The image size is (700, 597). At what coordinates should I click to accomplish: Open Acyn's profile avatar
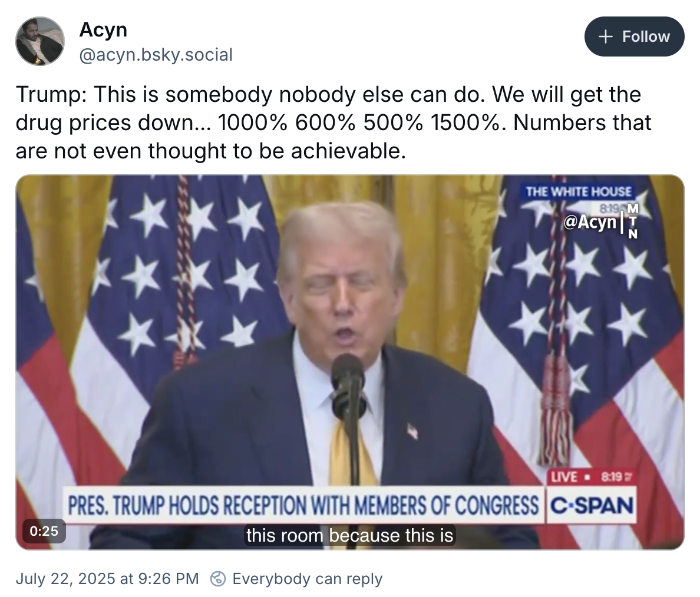[40, 41]
